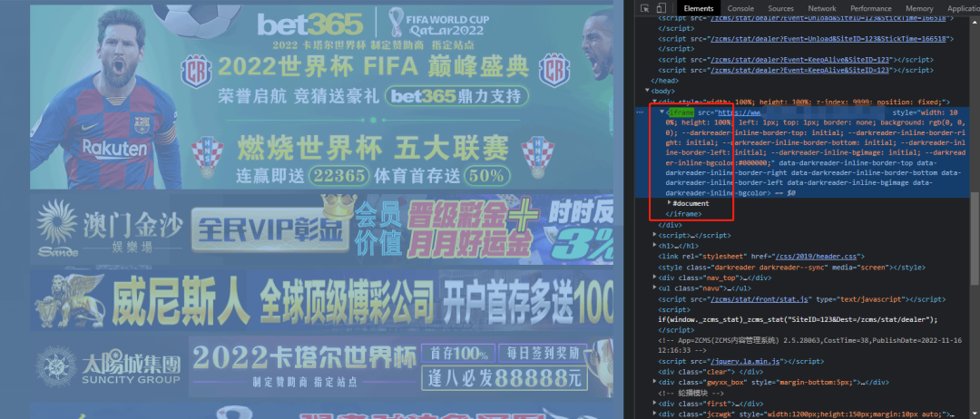The height and width of the screenshot is (419, 980).
Task: Expand the h1 element node
Action: coord(655,246)
